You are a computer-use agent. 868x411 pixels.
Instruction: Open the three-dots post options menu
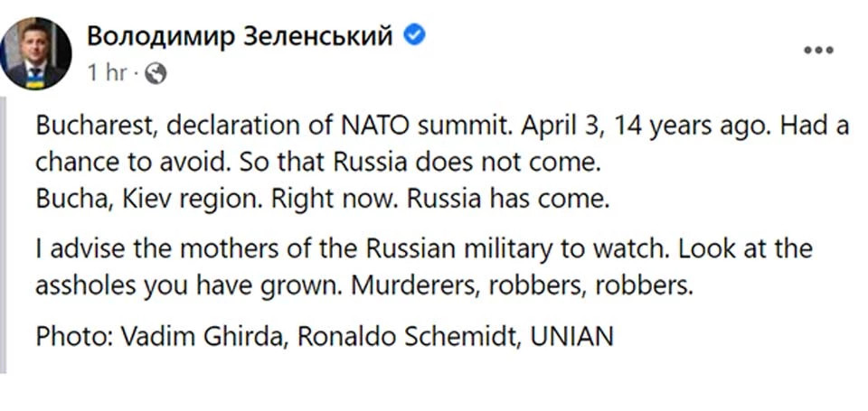(819, 51)
